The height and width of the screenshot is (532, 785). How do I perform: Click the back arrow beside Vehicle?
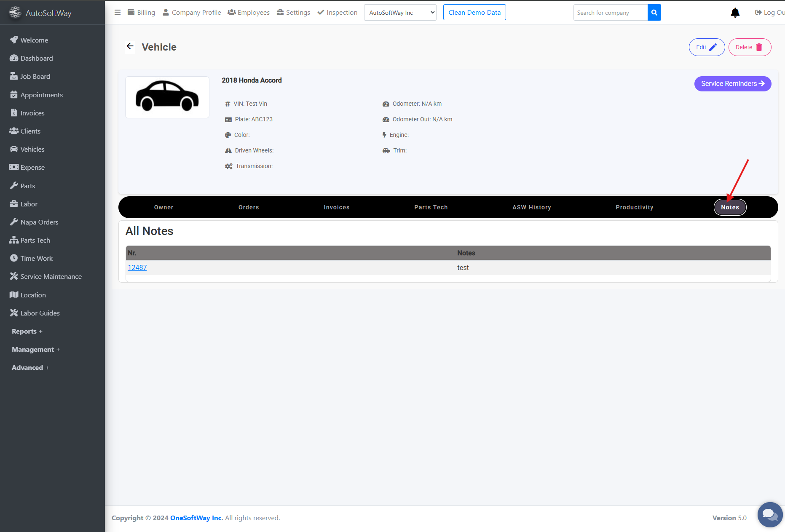pyautogui.click(x=130, y=46)
